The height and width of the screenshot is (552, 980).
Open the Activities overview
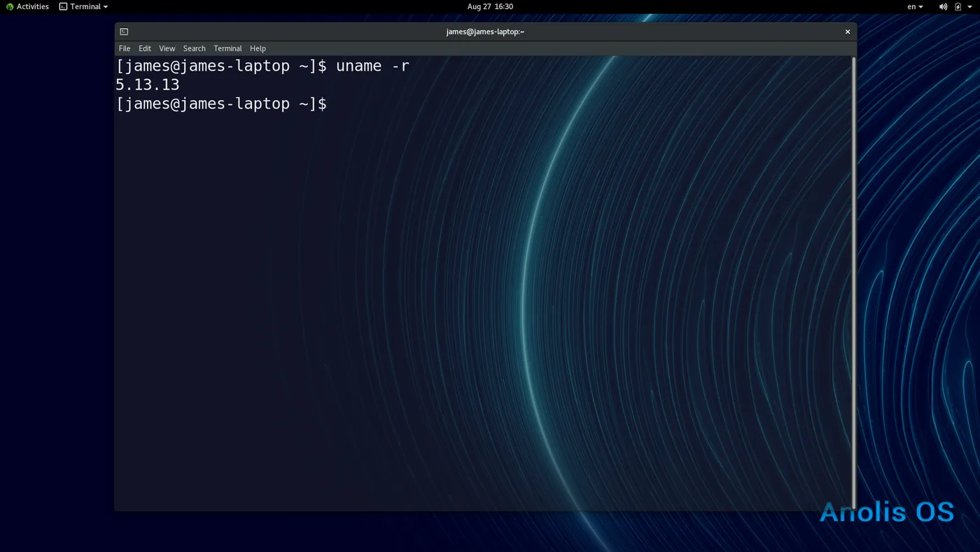point(27,6)
